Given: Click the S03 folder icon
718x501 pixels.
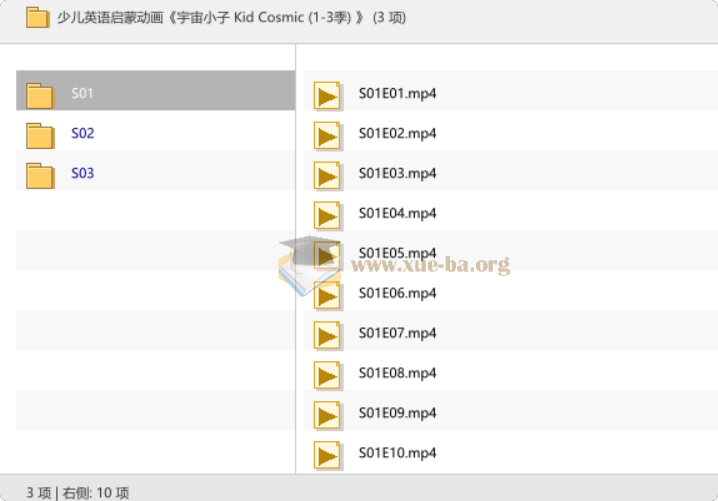Looking at the screenshot, I should (x=40, y=175).
